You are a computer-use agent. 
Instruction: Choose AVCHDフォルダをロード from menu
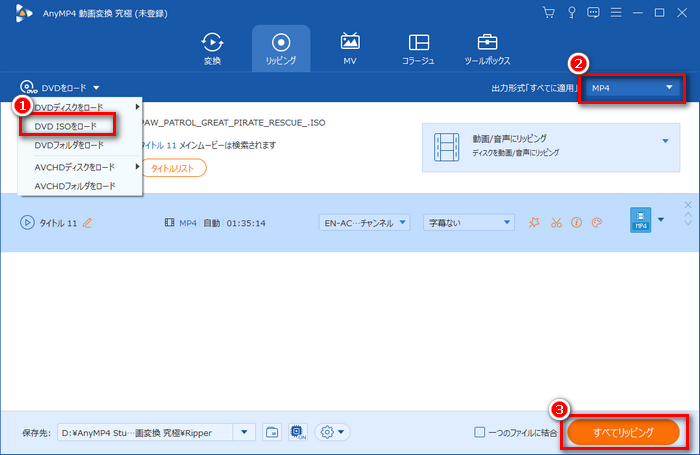click(x=75, y=186)
